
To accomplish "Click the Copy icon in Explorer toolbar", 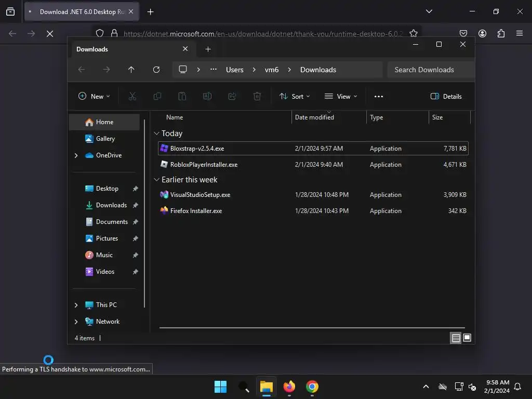I will (x=157, y=96).
